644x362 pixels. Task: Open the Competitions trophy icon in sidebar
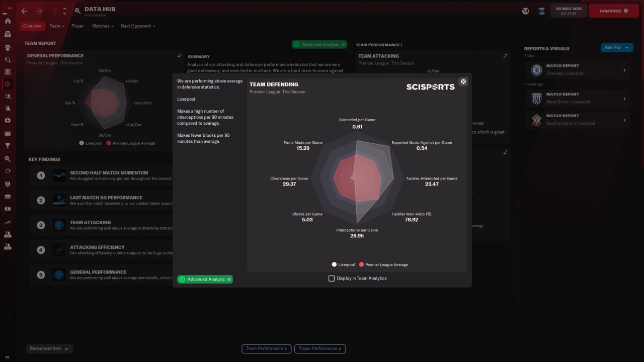click(8, 146)
